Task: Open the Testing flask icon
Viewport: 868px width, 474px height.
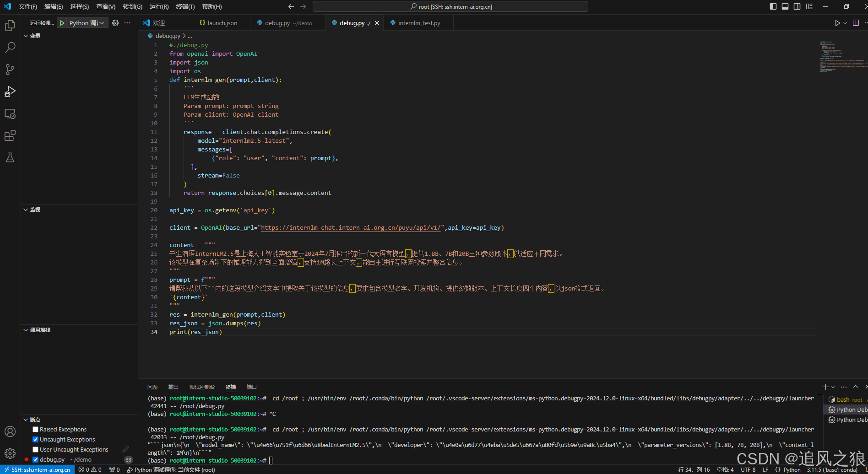Action: pos(10,157)
